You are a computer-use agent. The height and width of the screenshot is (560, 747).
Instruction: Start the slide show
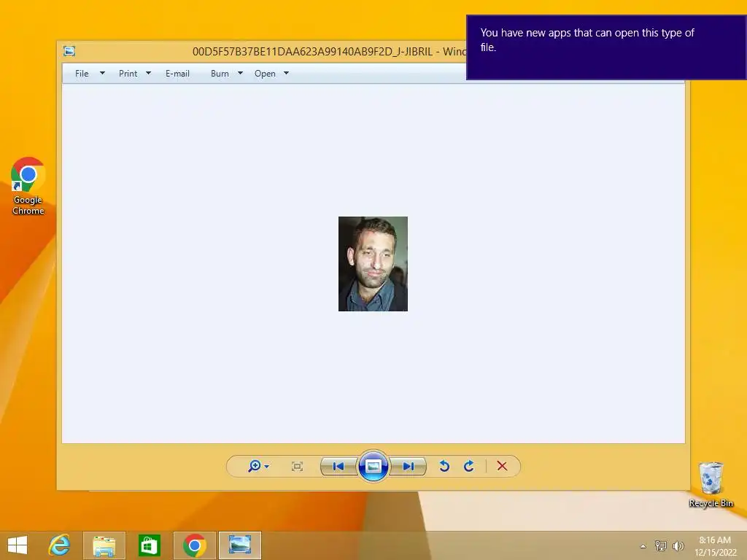coord(373,466)
